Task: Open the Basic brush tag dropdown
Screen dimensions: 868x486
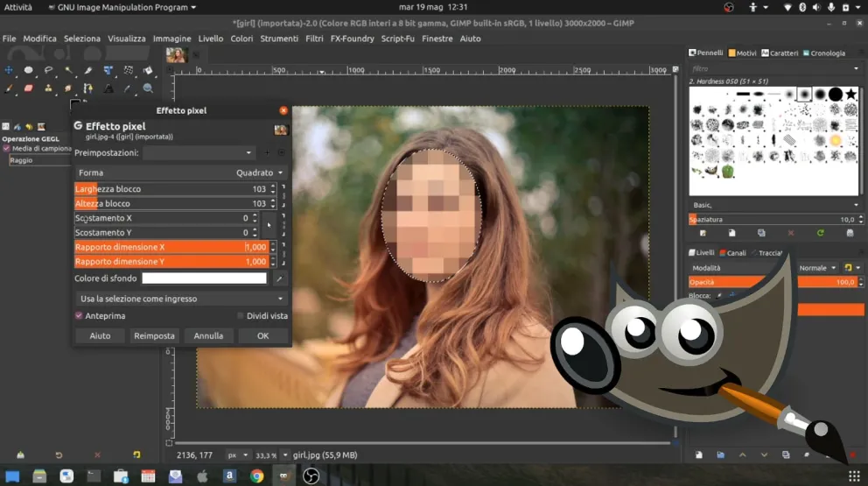Action: point(774,205)
